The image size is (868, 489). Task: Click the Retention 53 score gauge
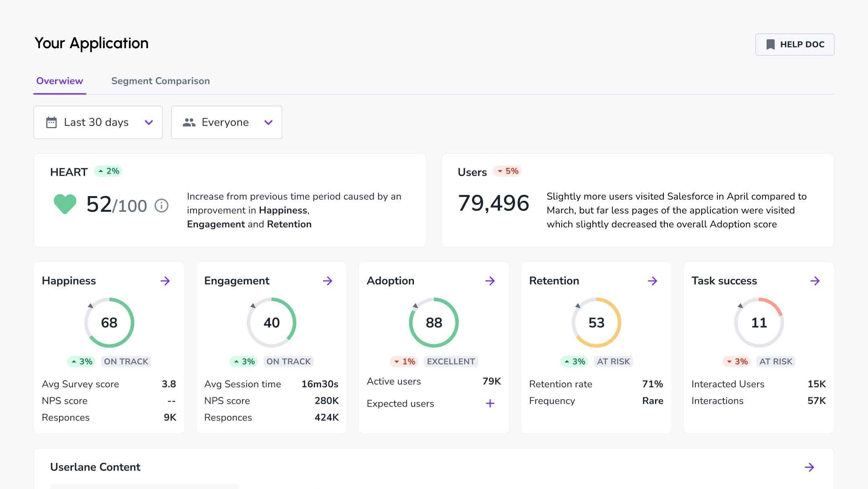[x=596, y=323]
